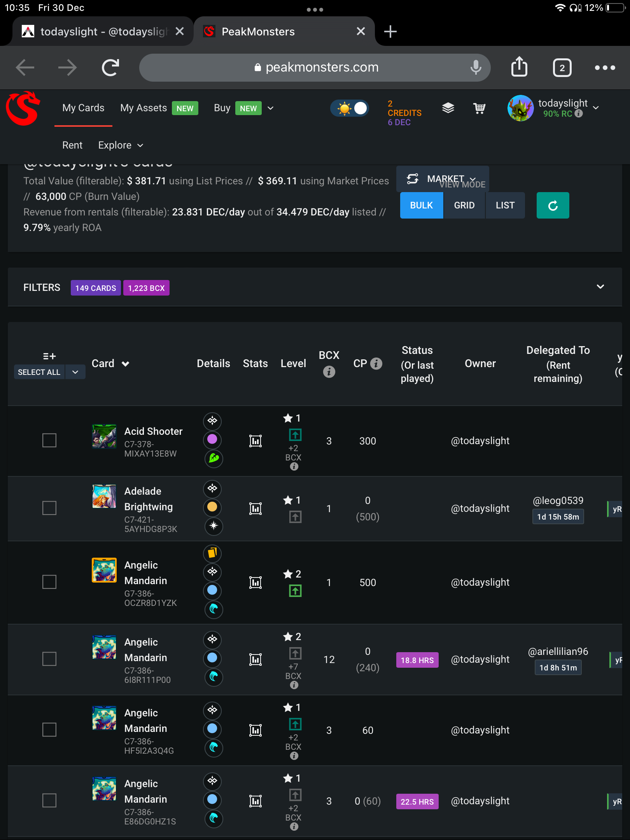Open stats icon for Angelic Mandarin E86DG0HZ1S

[255, 801]
